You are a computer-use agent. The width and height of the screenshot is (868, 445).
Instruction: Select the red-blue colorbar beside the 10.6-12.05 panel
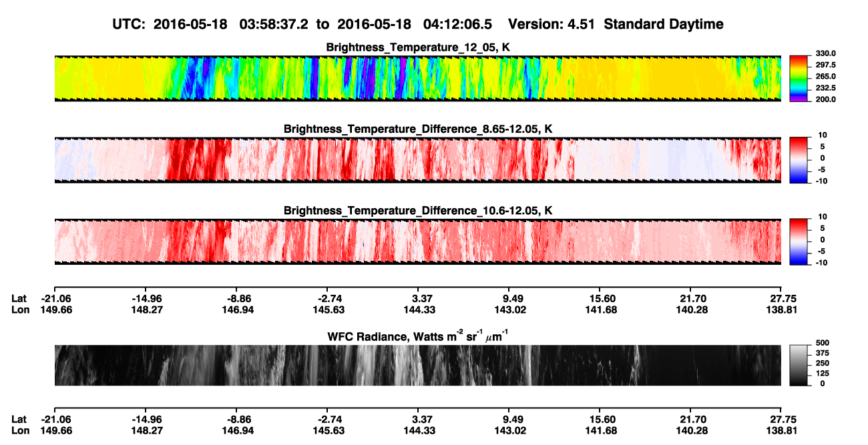(x=799, y=242)
